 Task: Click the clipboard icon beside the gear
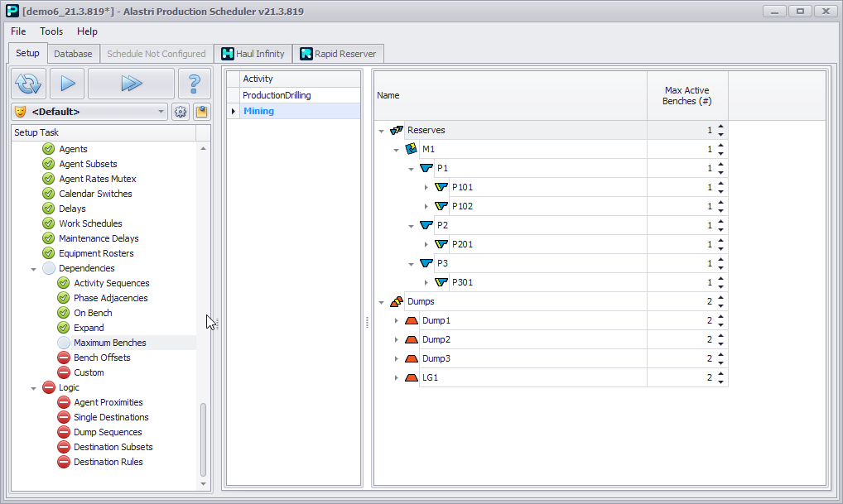(x=201, y=112)
